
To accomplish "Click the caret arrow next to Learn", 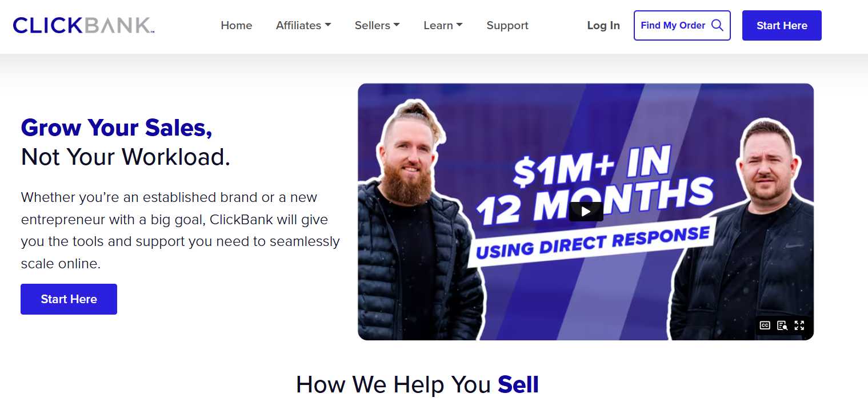I will [x=459, y=25].
